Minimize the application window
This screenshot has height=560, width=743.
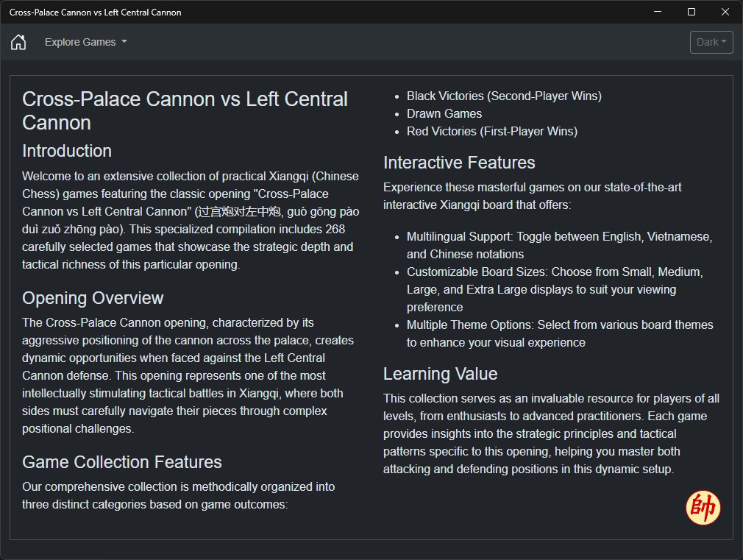(x=657, y=12)
